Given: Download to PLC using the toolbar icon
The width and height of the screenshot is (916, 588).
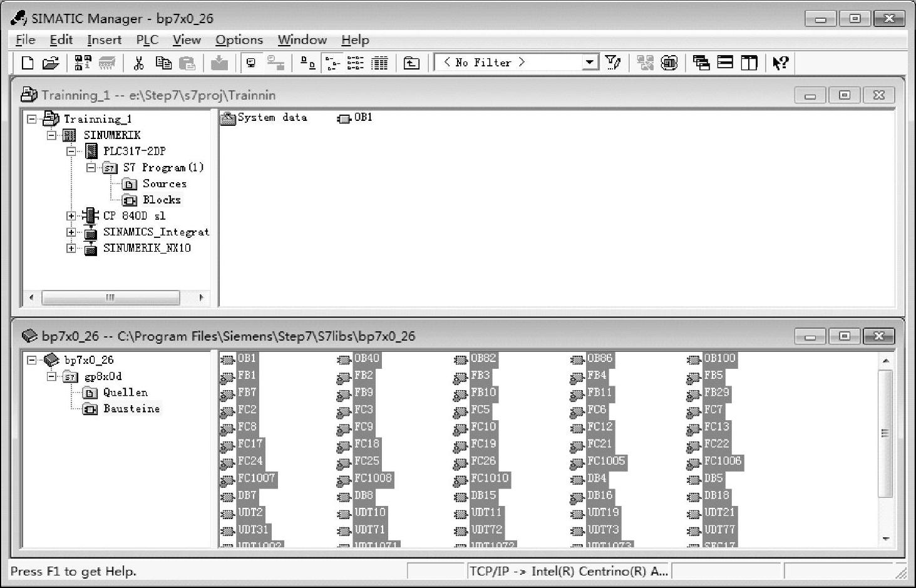Looking at the screenshot, I should click(x=219, y=63).
